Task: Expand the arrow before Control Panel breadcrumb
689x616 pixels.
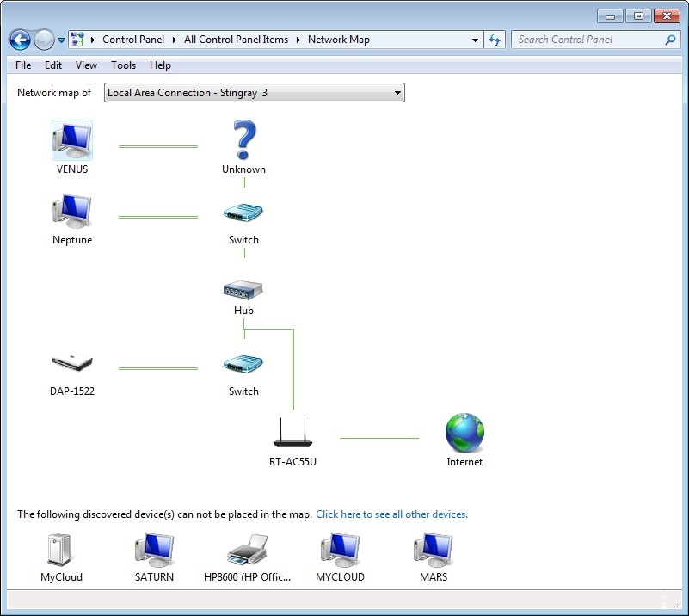Action: point(93,40)
